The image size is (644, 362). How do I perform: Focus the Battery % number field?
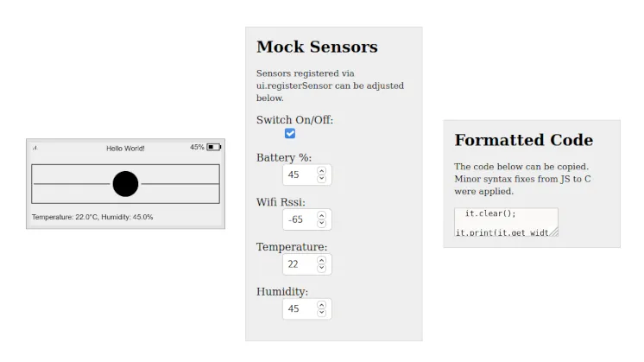coord(300,175)
